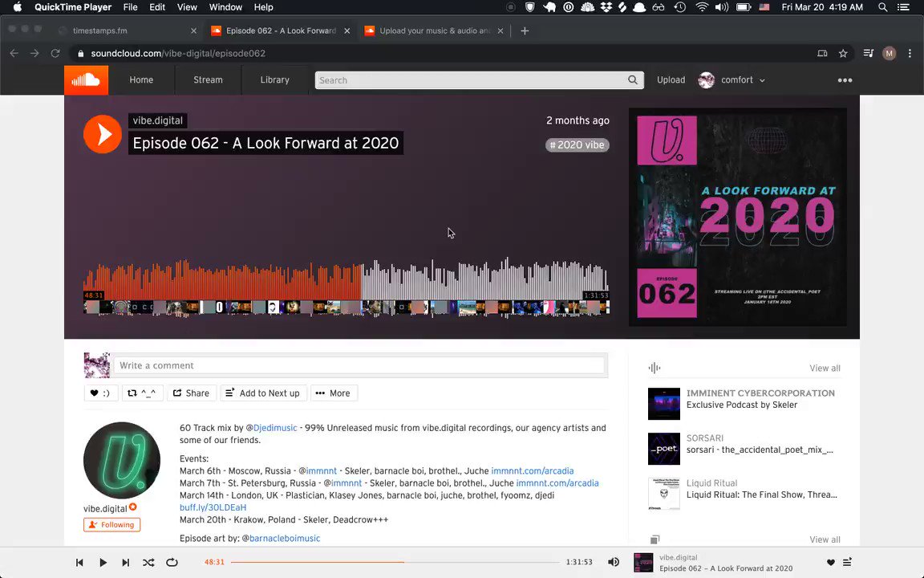Click the Write a comment field
This screenshot has width=924, height=578.
click(359, 365)
